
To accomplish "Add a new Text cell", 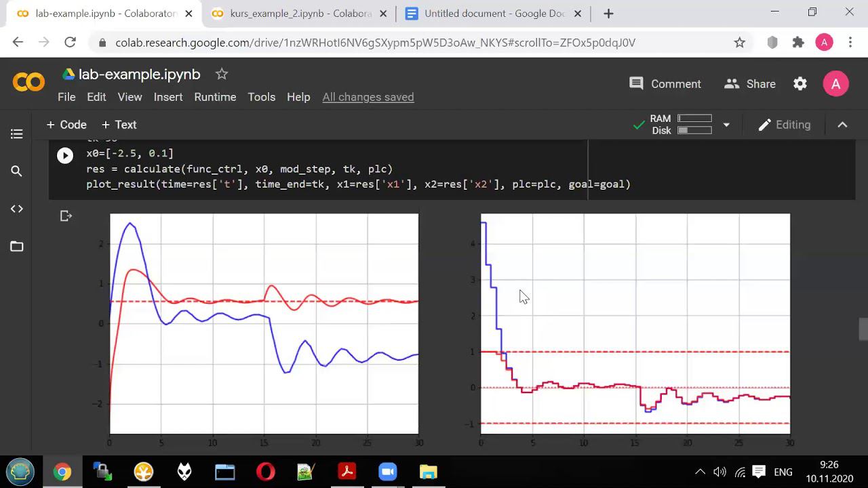I will click(x=119, y=125).
